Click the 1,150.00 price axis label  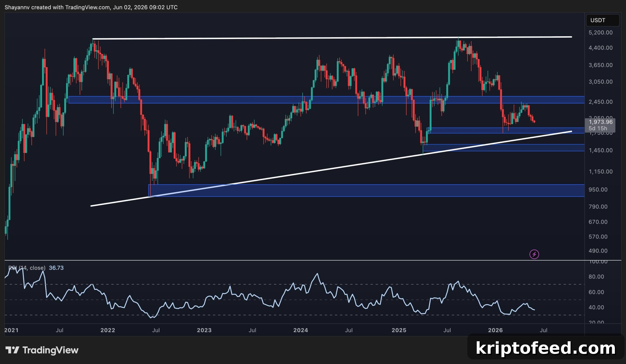click(x=600, y=172)
